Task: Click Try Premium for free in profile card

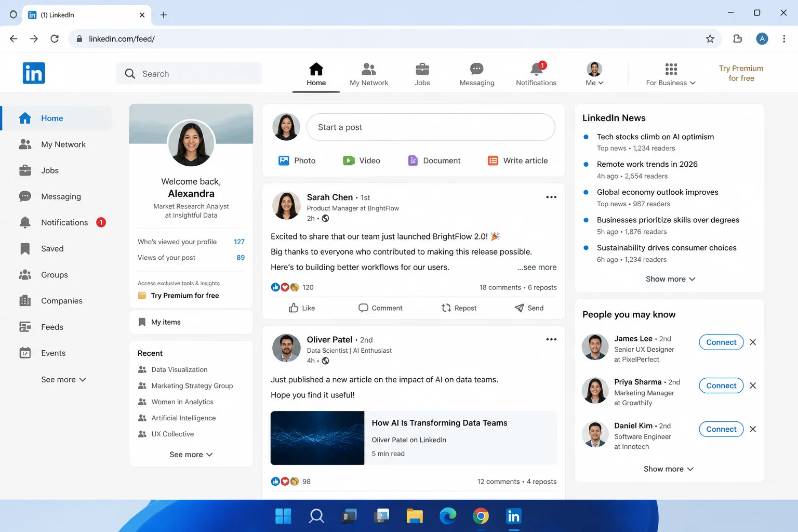Action: (x=178, y=296)
